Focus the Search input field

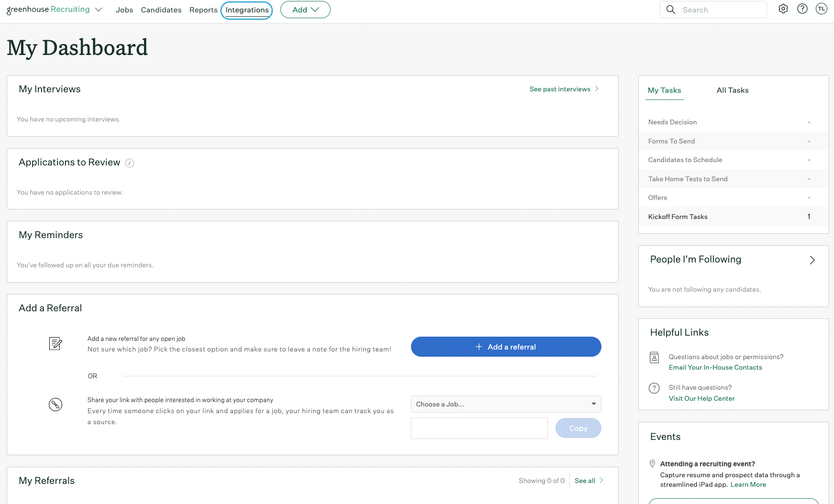(x=713, y=10)
